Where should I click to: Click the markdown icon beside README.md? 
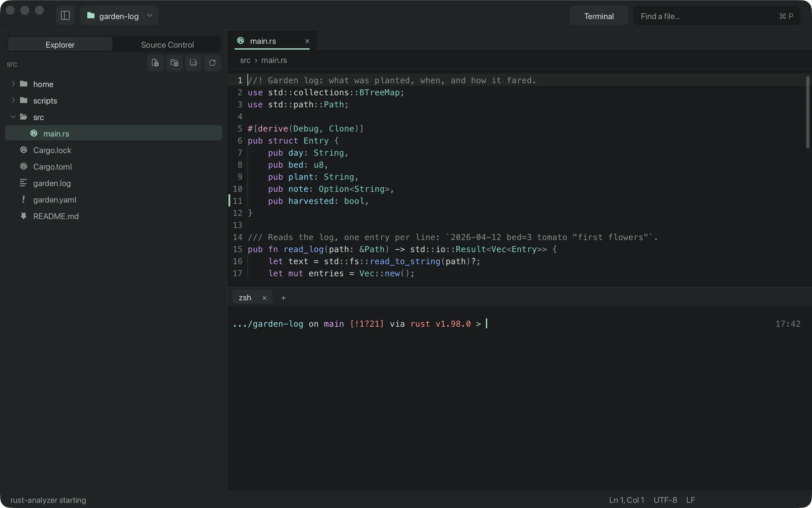point(24,216)
